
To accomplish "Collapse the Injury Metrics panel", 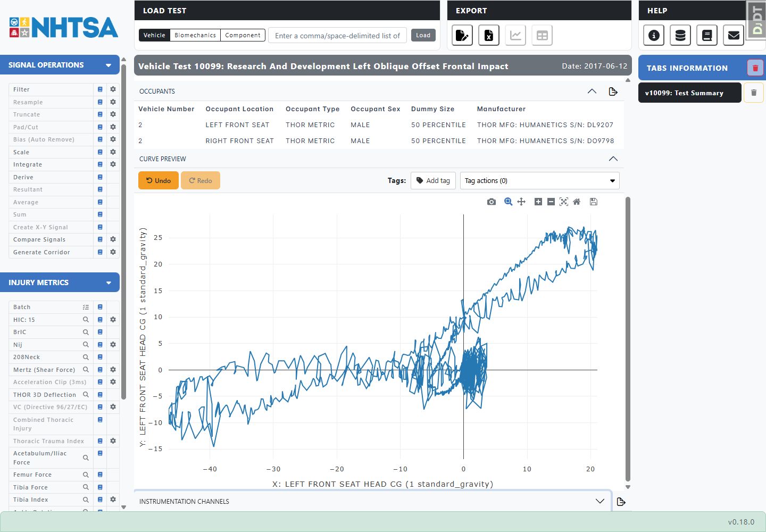I will click(109, 283).
